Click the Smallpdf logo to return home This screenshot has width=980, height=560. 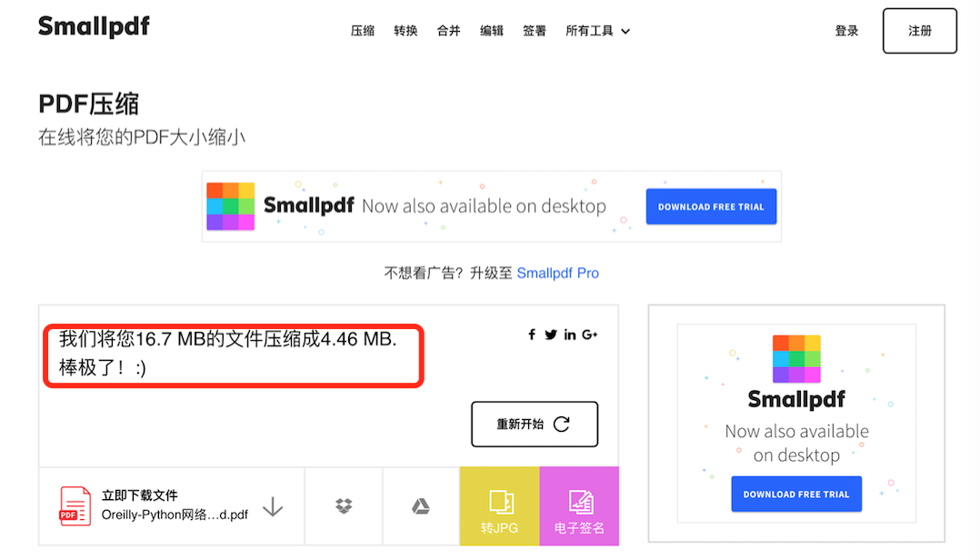[x=93, y=27]
